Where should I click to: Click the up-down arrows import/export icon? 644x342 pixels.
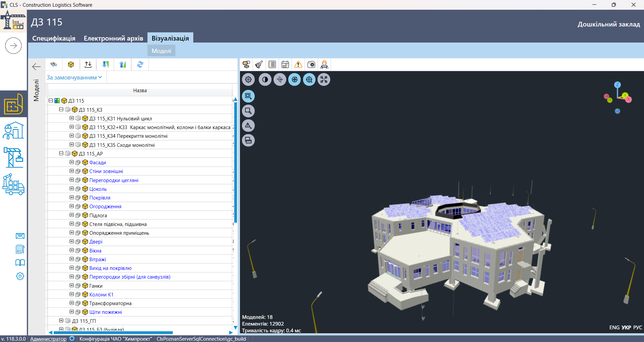(88, 64)
